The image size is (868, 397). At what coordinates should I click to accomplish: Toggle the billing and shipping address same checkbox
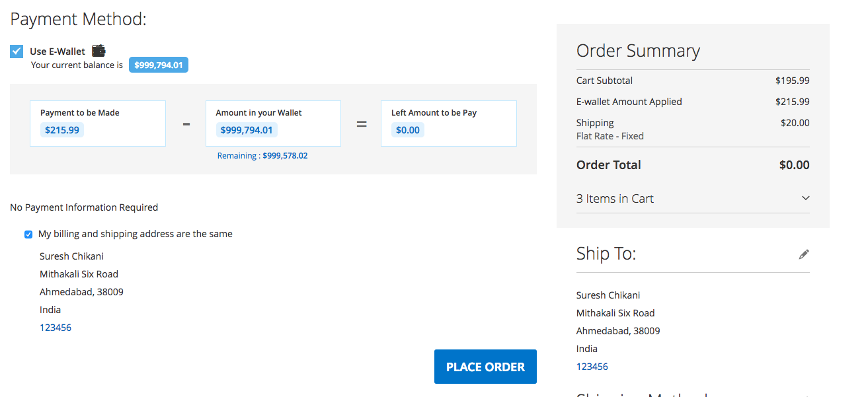tap(28, 235)
